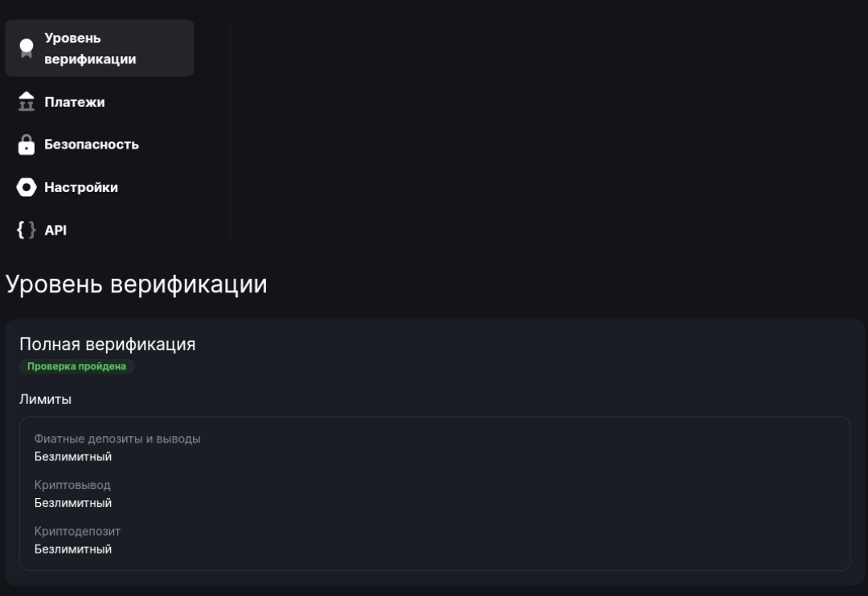
Task: Click Безлимитный under Фиатные депозиты и выводы
Action: coord(72,456)
